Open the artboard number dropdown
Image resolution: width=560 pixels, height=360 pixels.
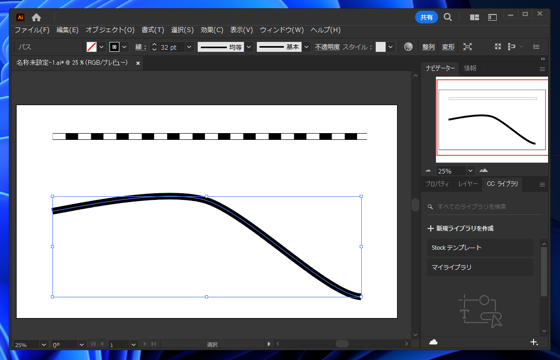(x=134, y=345)
